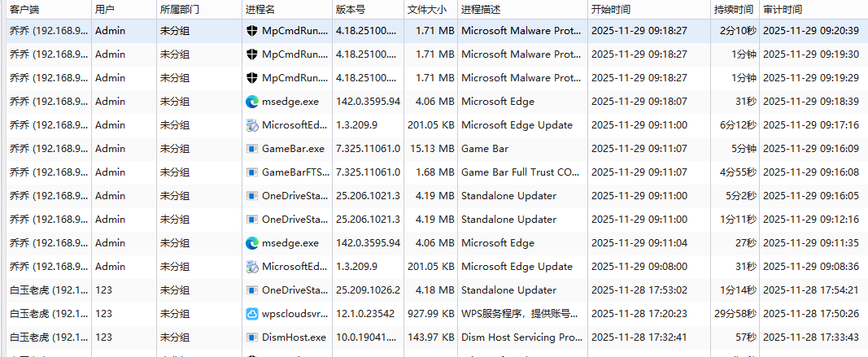Select the GameBar.exe process name
The width and height of the screenshot is (868, 357).
coord(294,149)
